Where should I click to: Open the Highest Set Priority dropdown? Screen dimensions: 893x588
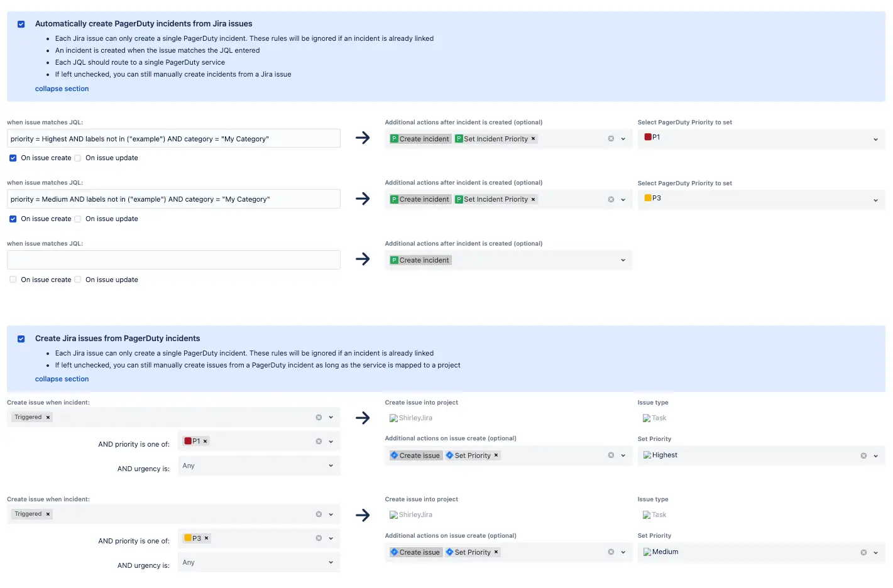point(876,456)
